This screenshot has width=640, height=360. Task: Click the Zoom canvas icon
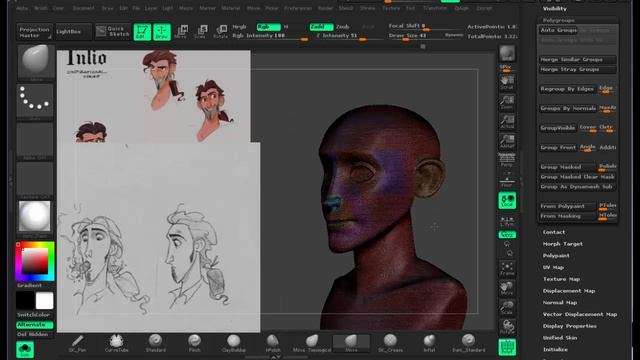click(507, 102)
